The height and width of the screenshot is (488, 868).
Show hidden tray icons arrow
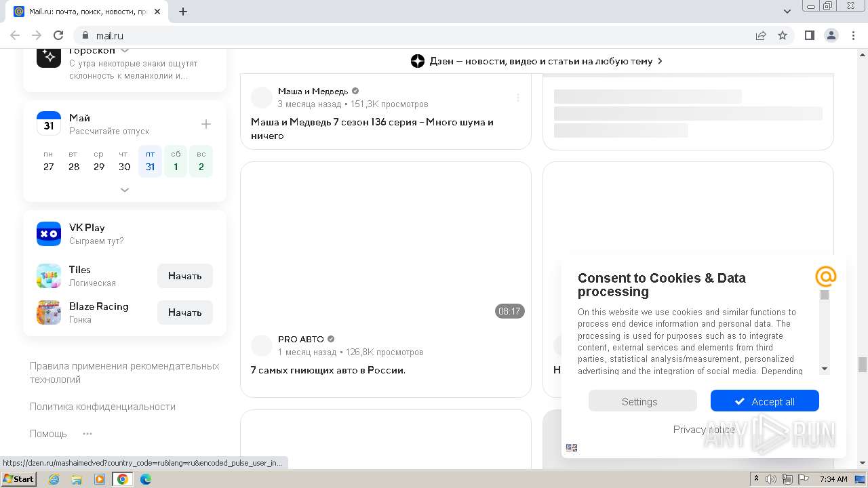click(756, 479)
